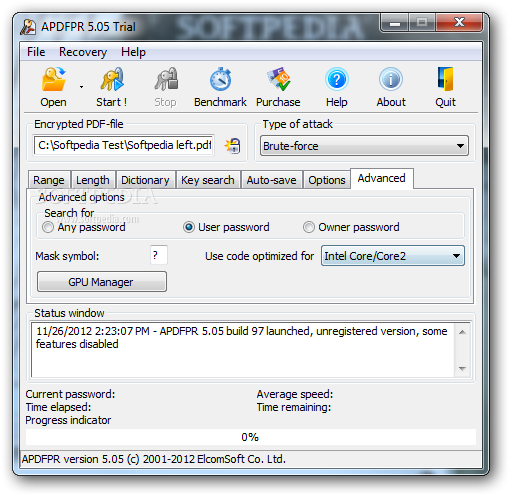
Task: Minimize the APDFPR window
Action: click(395, 23)
